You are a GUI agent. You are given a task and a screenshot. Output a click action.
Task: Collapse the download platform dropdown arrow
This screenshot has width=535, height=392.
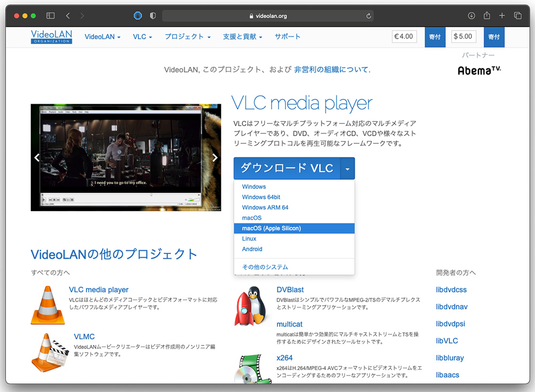[347, 168]
